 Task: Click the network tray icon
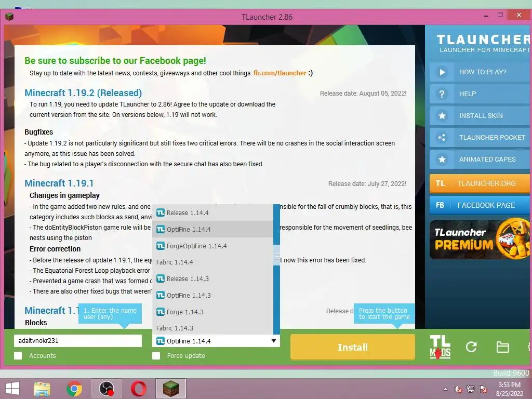pos(471,389)
